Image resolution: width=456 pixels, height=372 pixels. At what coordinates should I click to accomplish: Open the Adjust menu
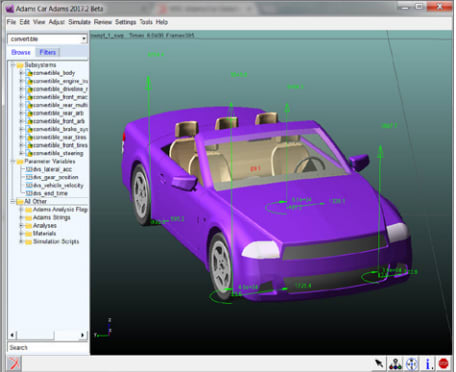tap(57, 22)
